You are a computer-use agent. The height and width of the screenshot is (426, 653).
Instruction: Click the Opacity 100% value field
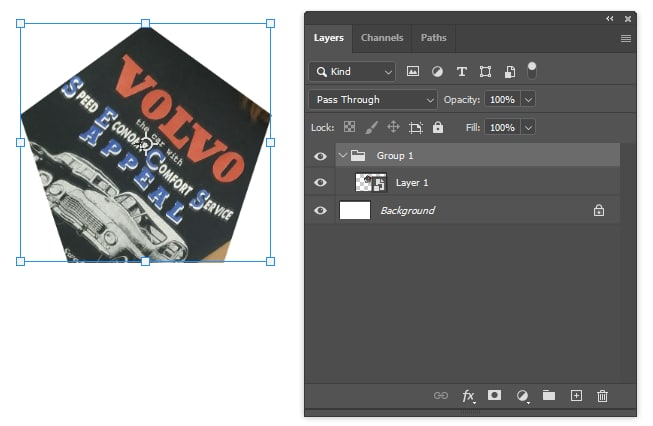pos(503,100)
